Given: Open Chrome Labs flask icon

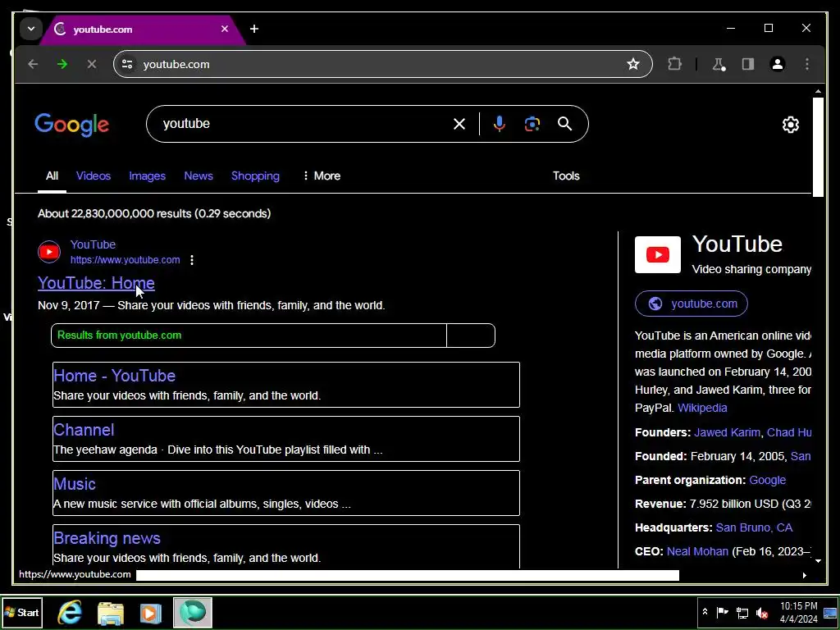Looking at the screenshot, I should point(719,64).
